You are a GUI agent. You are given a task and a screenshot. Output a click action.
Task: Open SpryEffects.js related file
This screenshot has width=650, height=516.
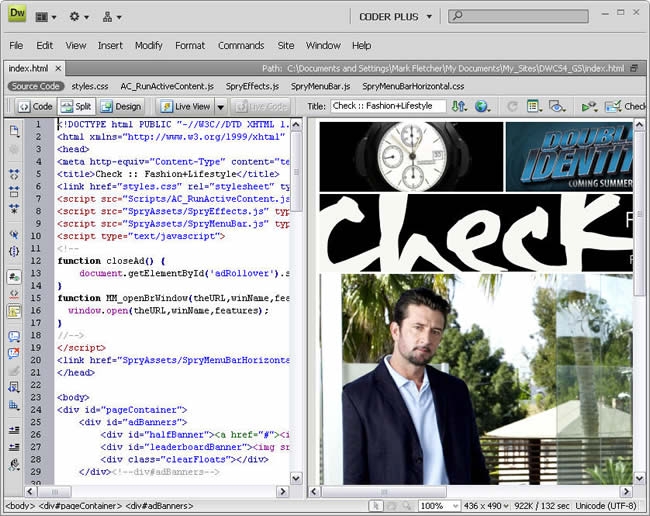click(x=252, y=86)
